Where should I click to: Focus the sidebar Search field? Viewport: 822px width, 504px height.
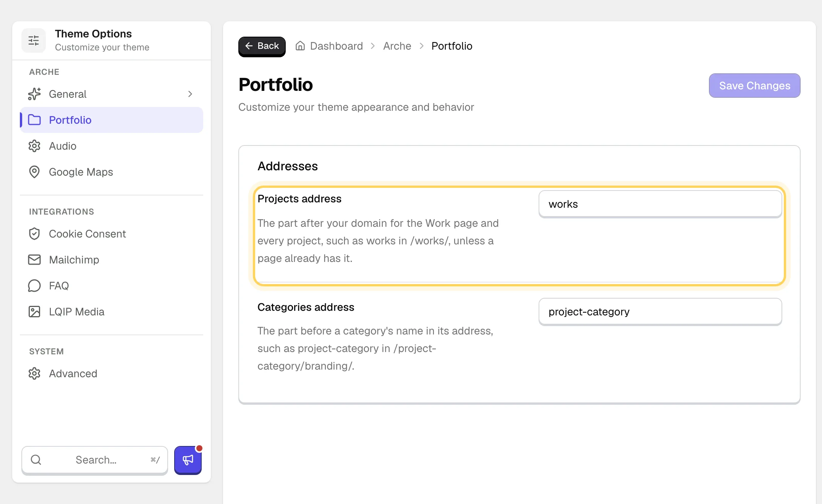click(95, 460)
